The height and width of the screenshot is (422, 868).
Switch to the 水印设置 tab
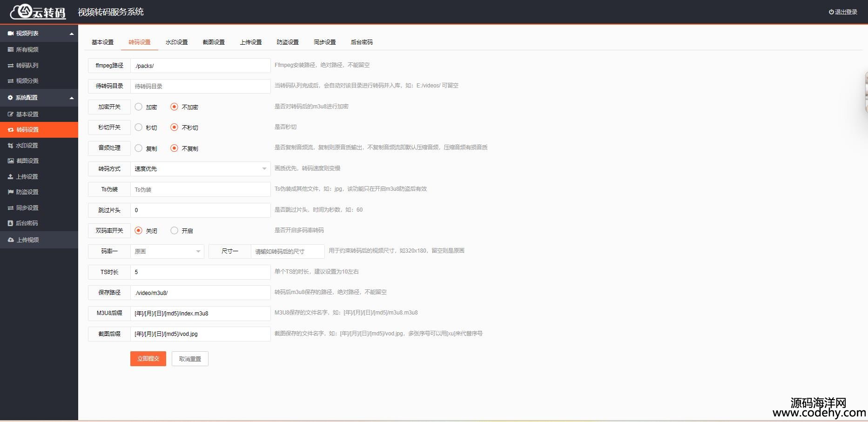[176, 42]
